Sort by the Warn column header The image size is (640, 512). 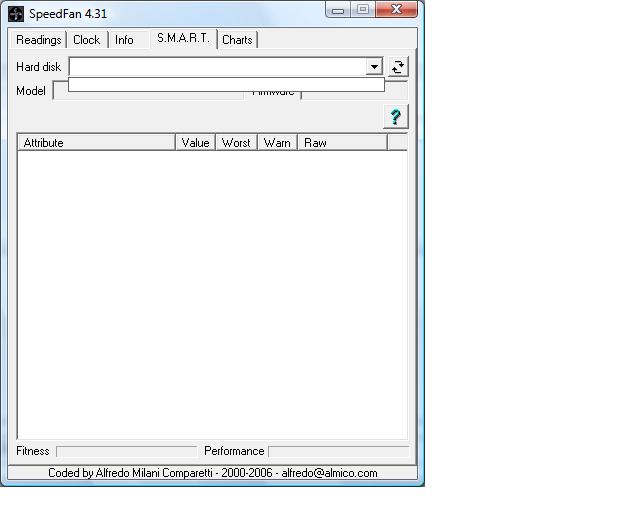click(x=277, y=143)
